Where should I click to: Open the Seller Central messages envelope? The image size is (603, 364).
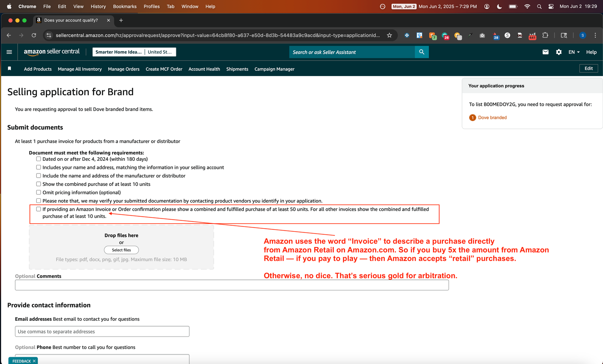click(x=545, y=52)
